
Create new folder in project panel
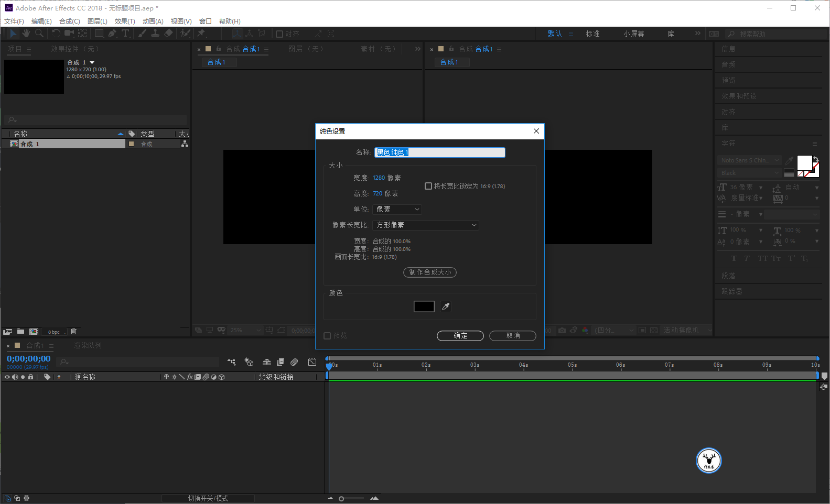click(x=21, y=331)
